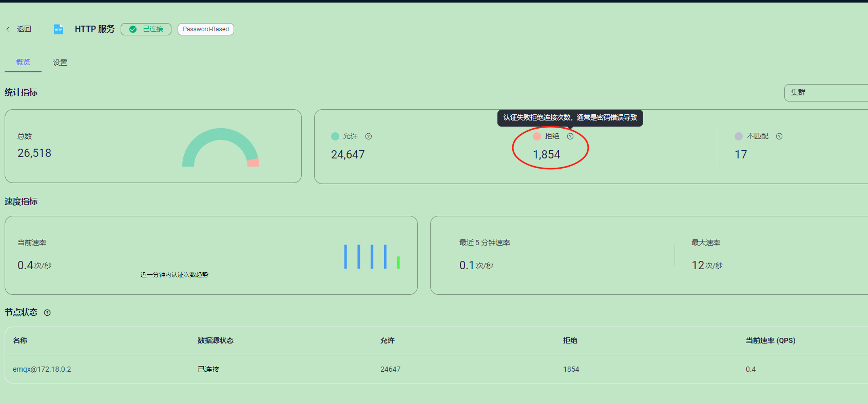The height and width of the screenshot is (404, 868).
Task: Switch to the 设置 tab
Action: click(x=60, y=63)
